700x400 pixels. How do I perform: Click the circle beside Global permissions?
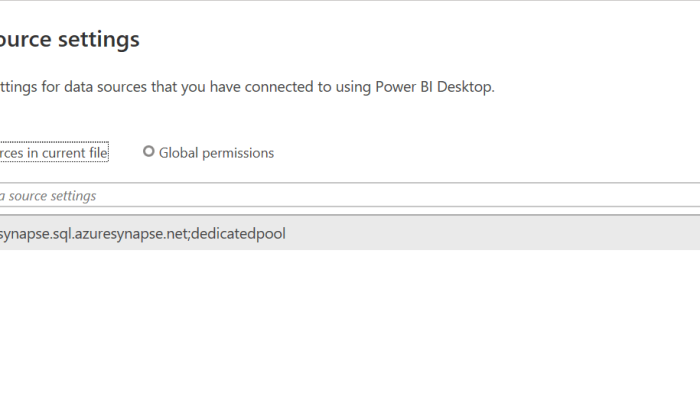coord(149,152)
